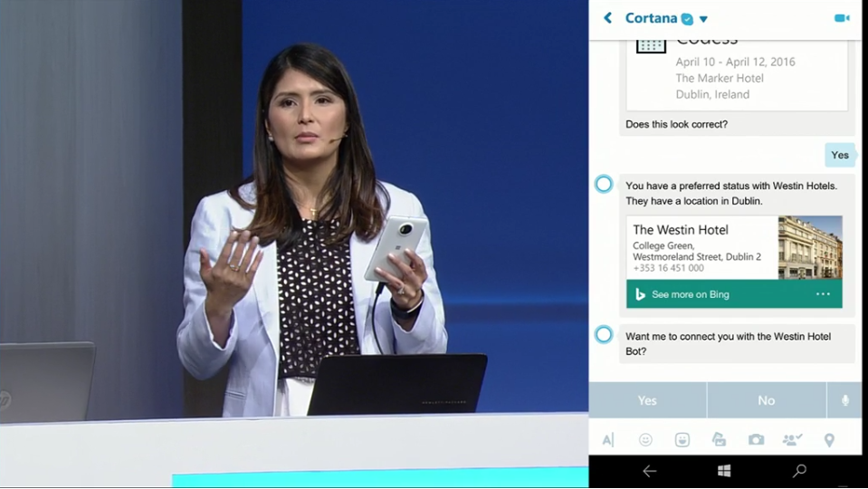Click the Cortana circle beside the preferred status message
Screen dimensions: 868x489
pyautogui.click(x=604, y=185)
